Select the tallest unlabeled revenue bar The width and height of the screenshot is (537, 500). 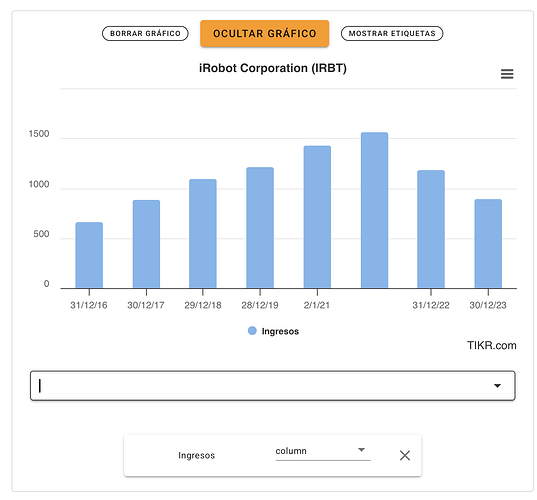coord(374,210)
